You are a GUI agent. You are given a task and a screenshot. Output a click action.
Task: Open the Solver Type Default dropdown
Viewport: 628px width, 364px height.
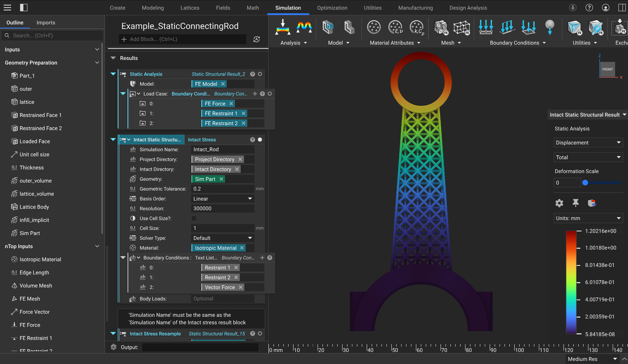click(x=222, y=238)
